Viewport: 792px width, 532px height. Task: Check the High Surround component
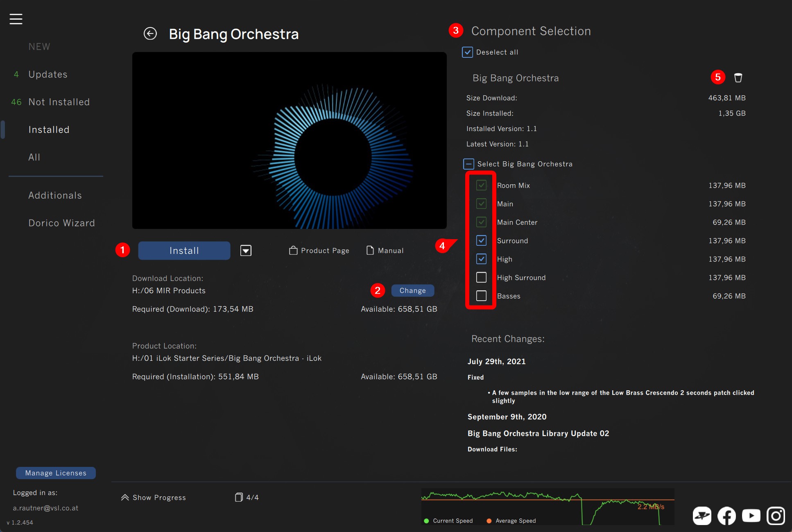coord(482,277)
